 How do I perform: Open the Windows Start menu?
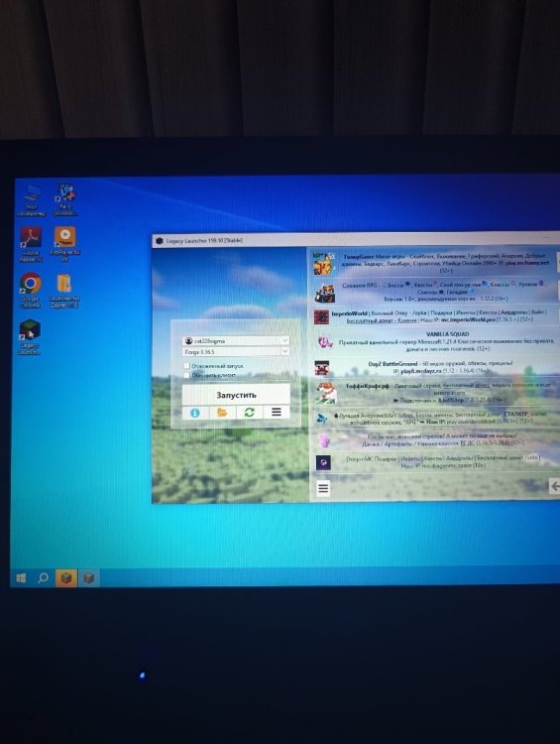click(x=21, y=578)
